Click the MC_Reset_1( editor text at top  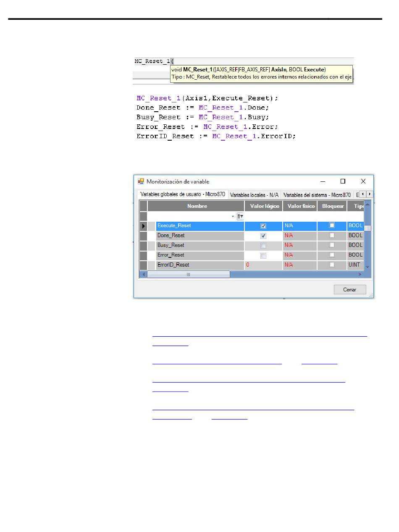pos(154,61)
